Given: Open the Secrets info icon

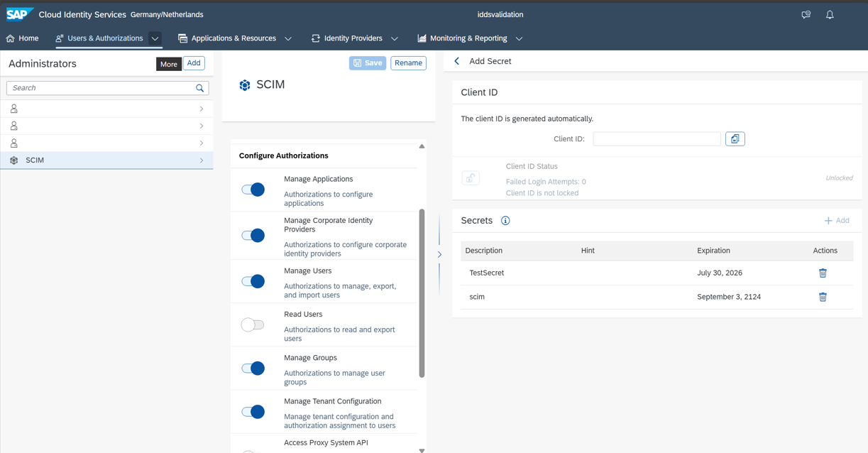Looking at the screenshot, I should (x=505, y=220).
